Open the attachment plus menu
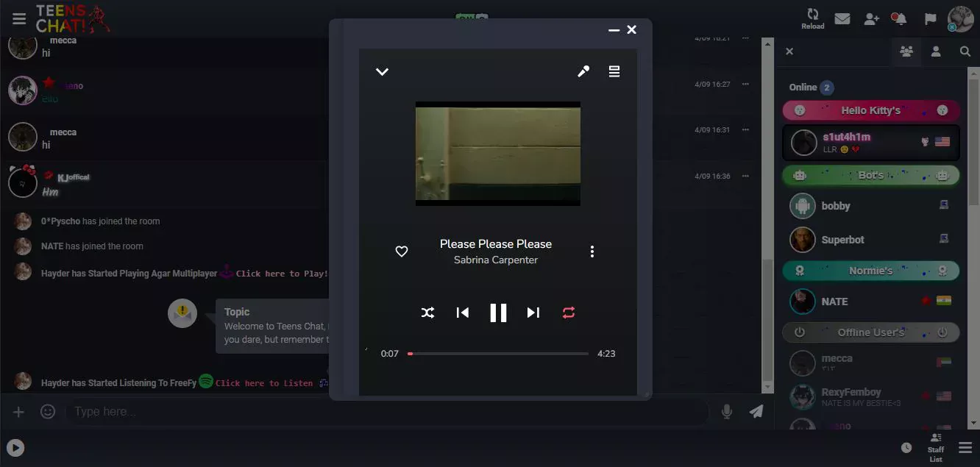This screenshot has height=467, width=980. point(18,412)
